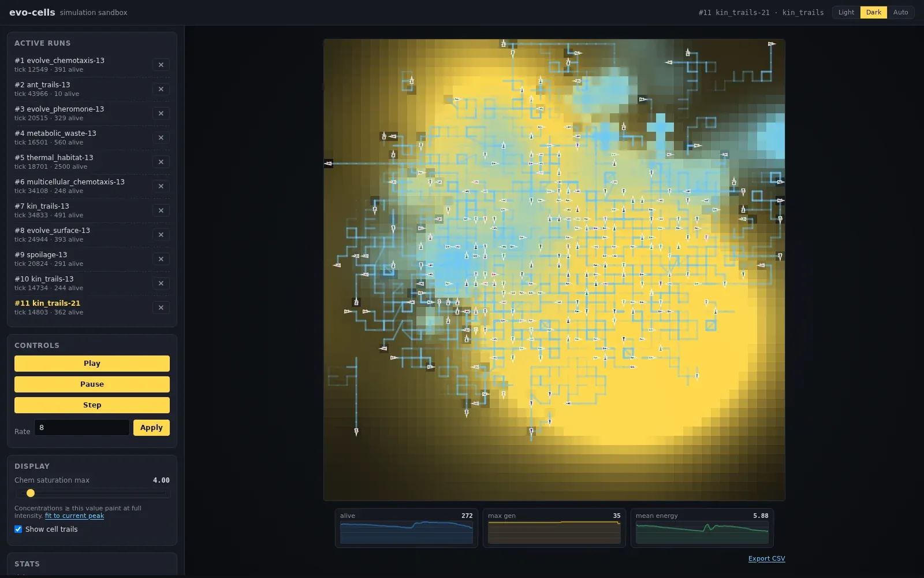Export the stats as CSV
This screenshot has height=578, width=924.
(766, 558)
